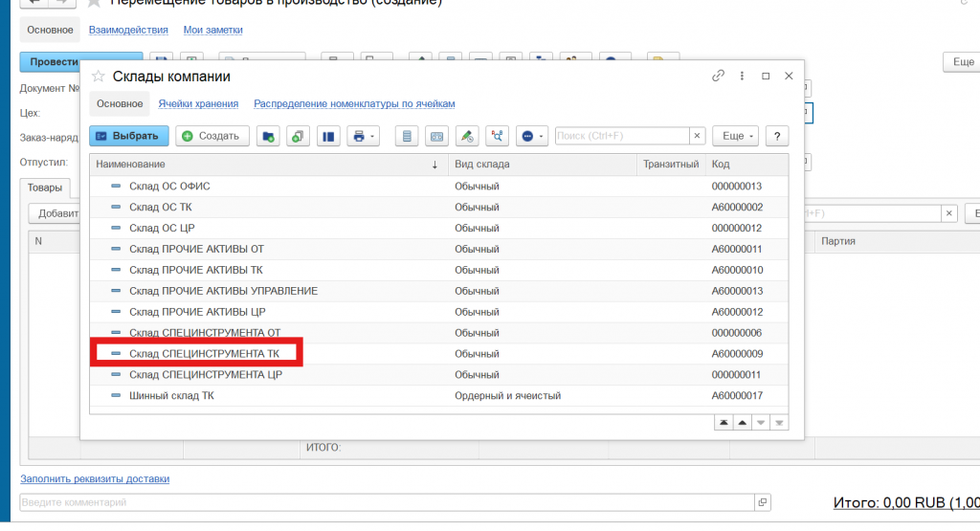Click the Заполнить реквизиты доставки link

point(95,478)
